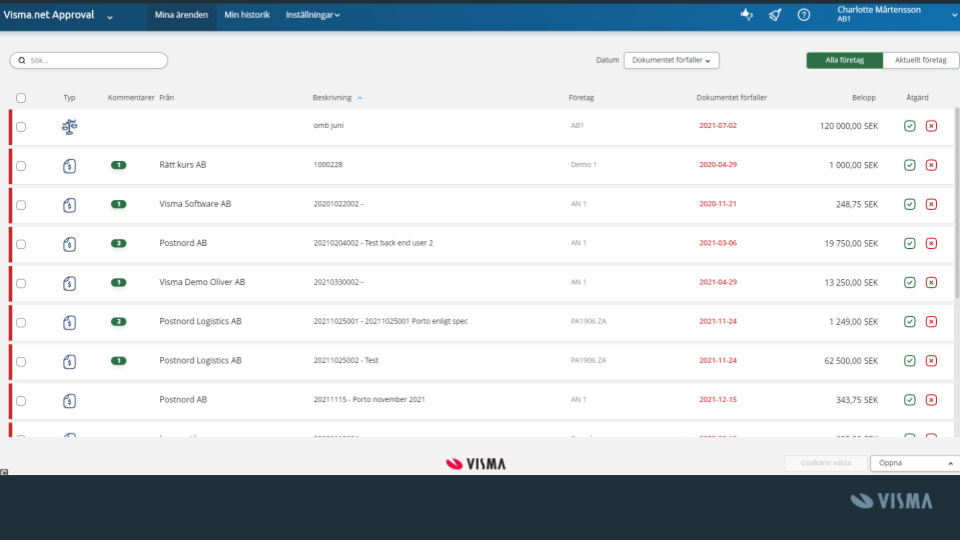Sort by the Belopp column header
Image resolution: width=960 pixels, height=540 pixels.
click(864, 98)
